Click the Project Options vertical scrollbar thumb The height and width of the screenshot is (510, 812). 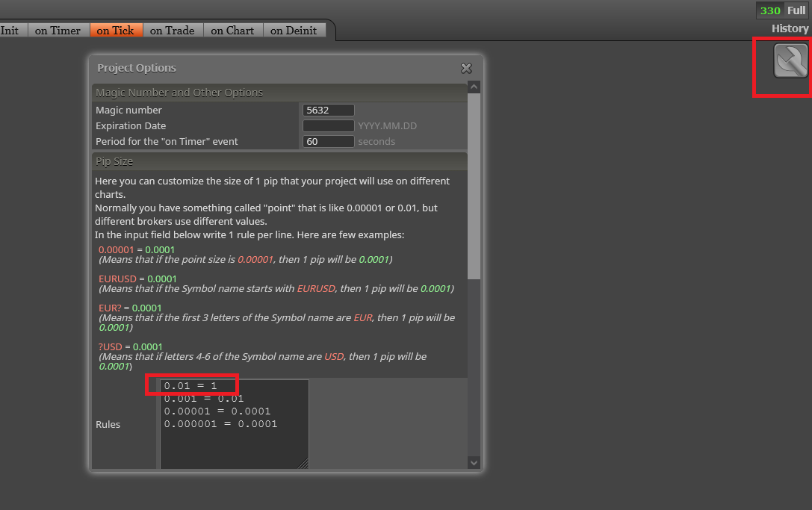pos(474,187)
